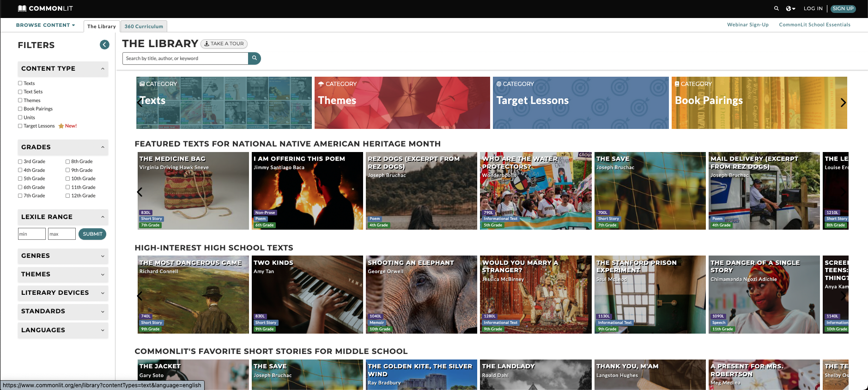The height and width of the screenshot is (390, 868).
Task: Click left arrow of Native American Heritage carousel
Action: (140, 192)
